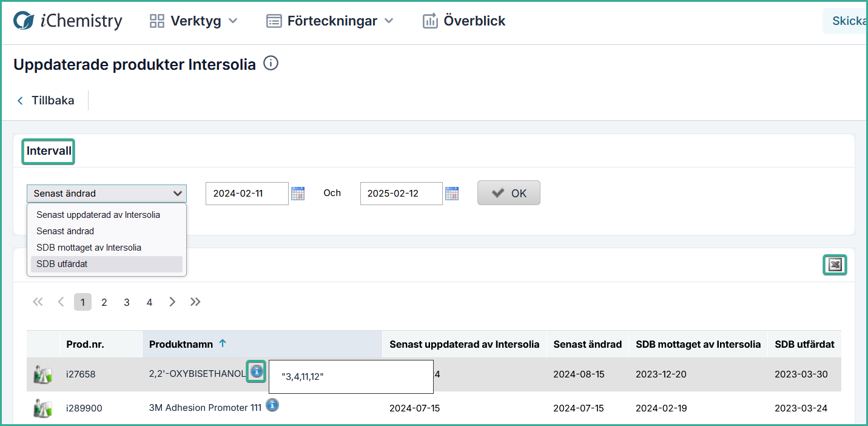This screenshot has height=426, width=868.
Task: Sort by Senast ändrad column header
Action: (x=587, y=344)
